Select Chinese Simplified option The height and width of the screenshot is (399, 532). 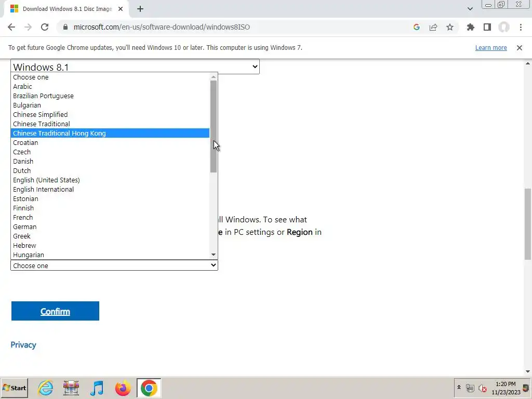coord(110,114)
